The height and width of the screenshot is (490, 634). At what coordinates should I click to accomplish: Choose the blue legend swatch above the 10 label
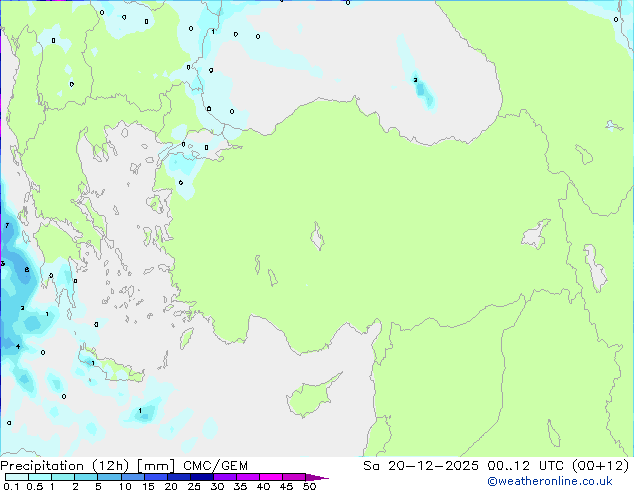pos(133,477)
